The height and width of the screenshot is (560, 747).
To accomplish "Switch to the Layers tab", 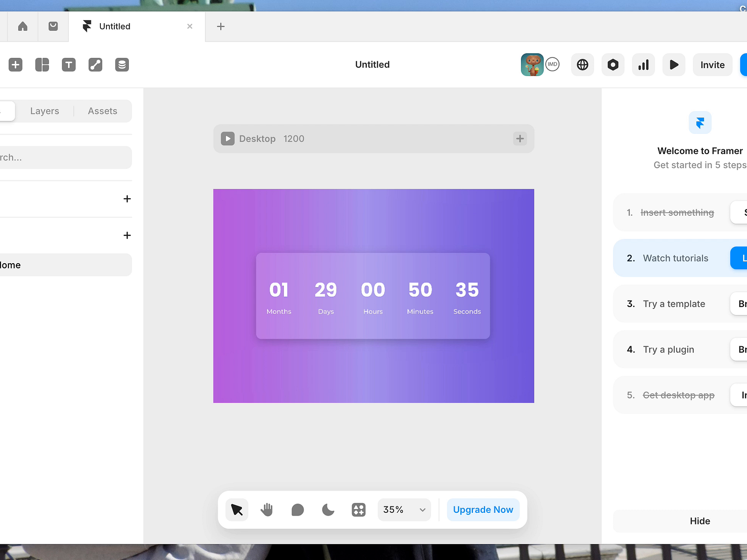I will click(44, 111).
